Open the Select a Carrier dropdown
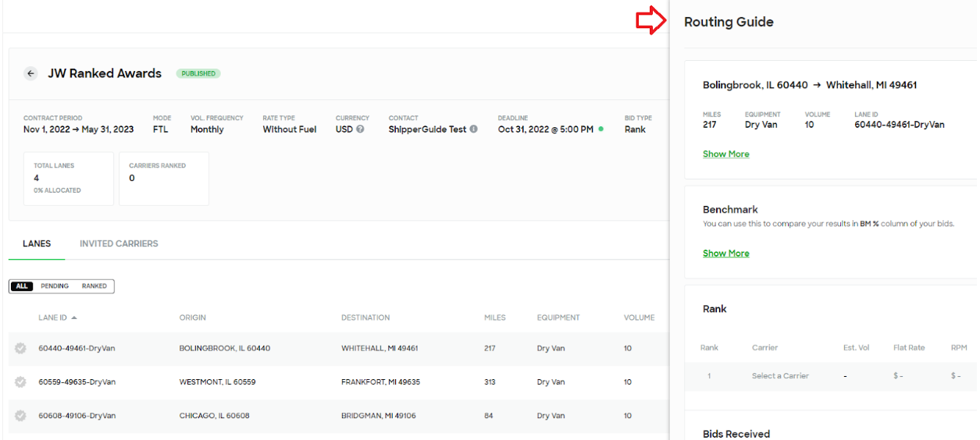This screenshot has width=980, height=440. (x=780, y=376)
